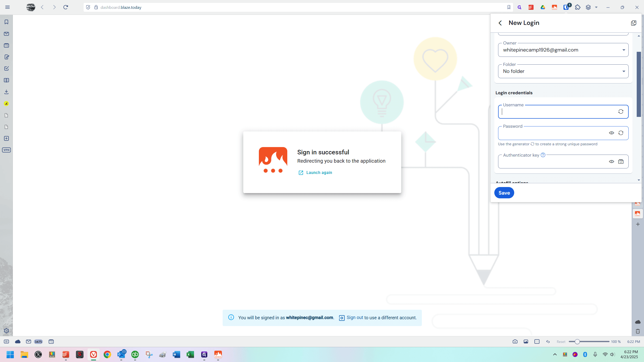Open the Vivaldi main menu
Image resolution: width=644 pixels, height=362 pixels.
(7, 7)
